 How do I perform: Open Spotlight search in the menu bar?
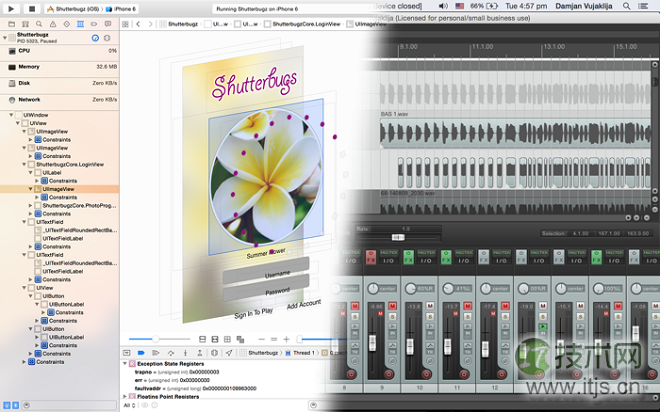click(x=627, y=6)
